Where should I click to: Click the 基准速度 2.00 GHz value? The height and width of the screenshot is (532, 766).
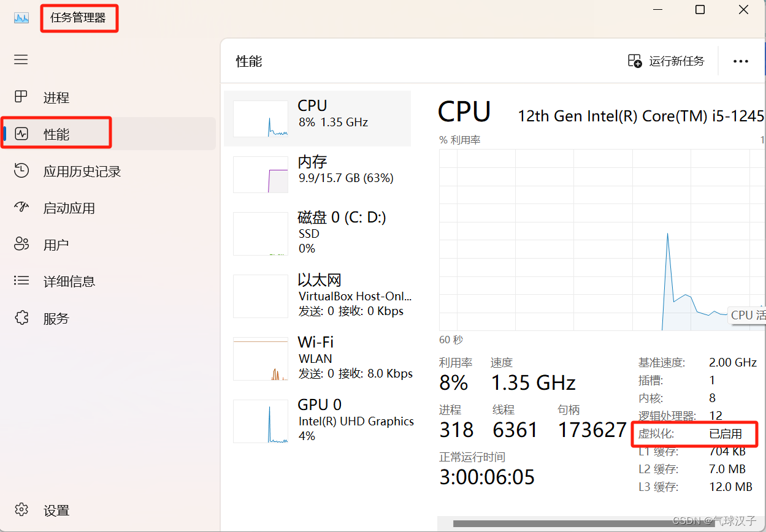pos(733,362)
